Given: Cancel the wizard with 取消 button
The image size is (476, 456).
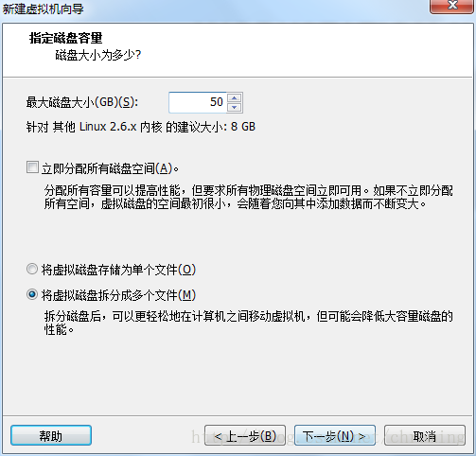Looking at the screenshot, I should (x=425, y=435).
